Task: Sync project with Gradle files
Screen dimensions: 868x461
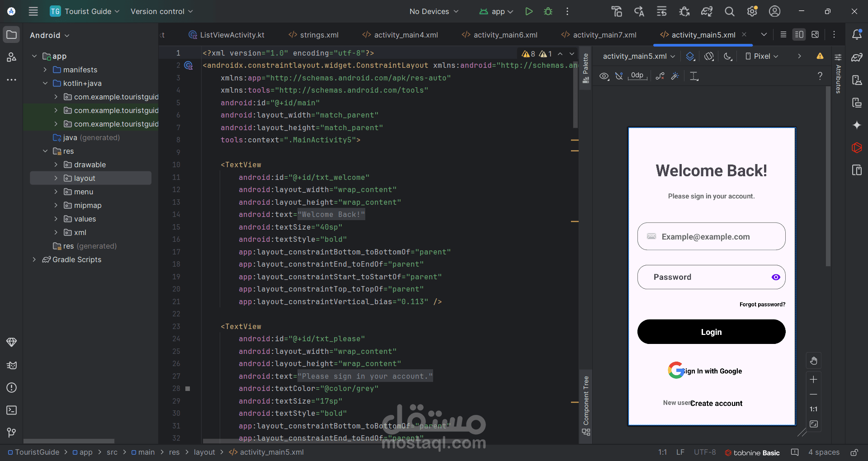Action: tap(707, 11)
